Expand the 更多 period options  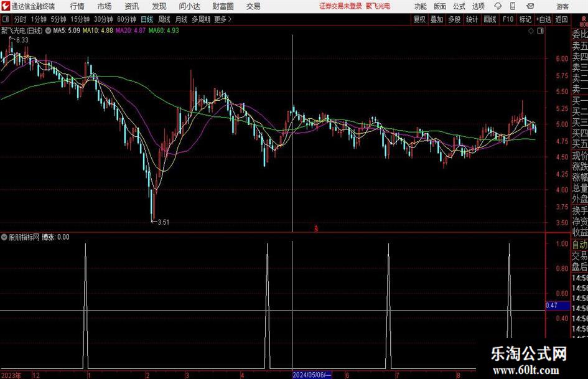click(x=223, y=19)
